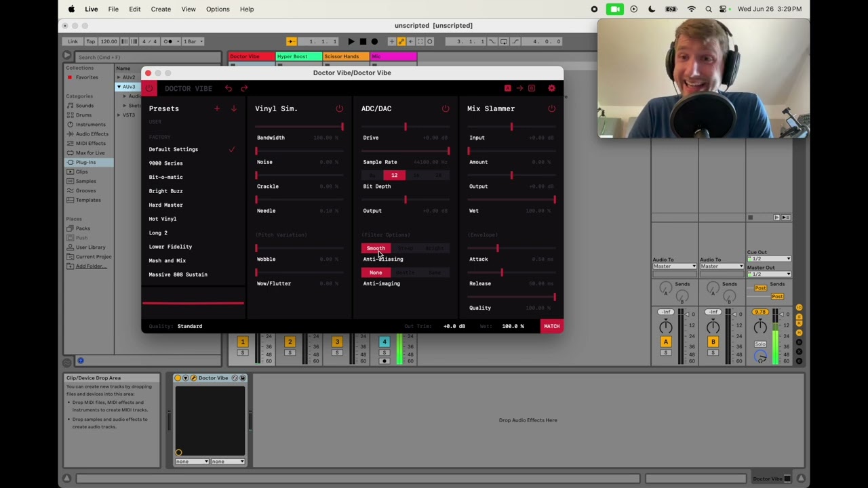Open Cue Out 1/2 dropdown
868x488 pixels.
point(769,259)
